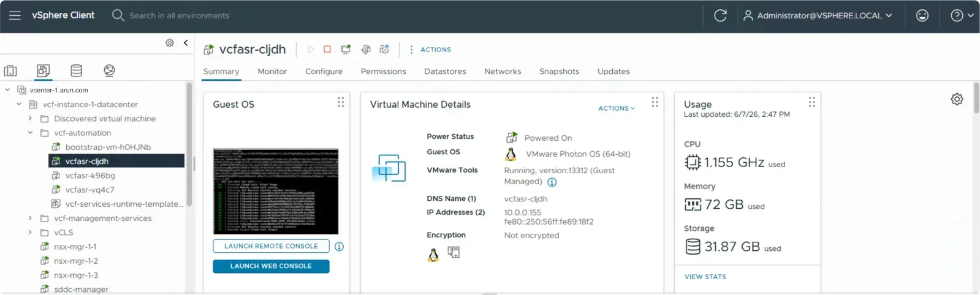
Task: Click the VM hardware icon beside penguin
Action: click(x=454, y=252)
